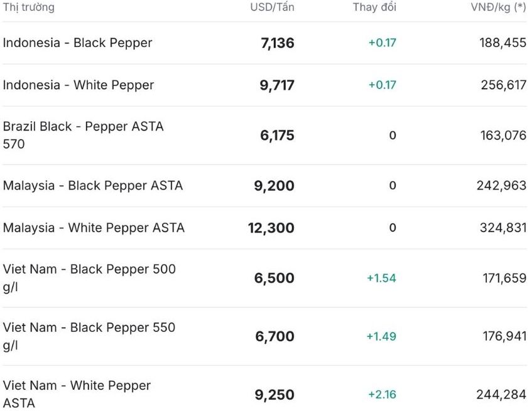532x411 pixels.
Task: Select the 12,300 USD price figure
Action: (271, 228)
